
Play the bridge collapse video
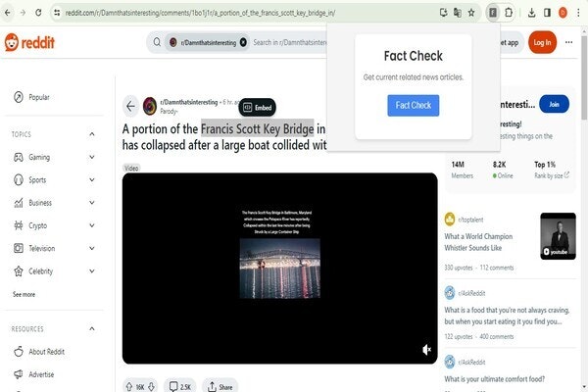[279, 269]
